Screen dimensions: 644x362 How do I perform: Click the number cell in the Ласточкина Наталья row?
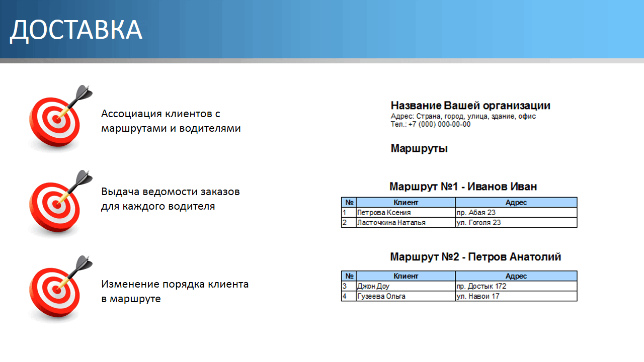[x=349, y=222]
